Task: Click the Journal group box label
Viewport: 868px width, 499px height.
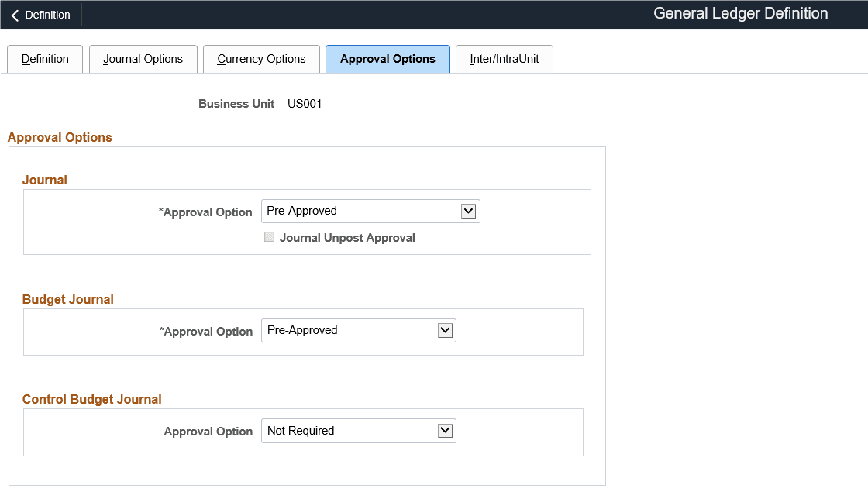Action: click(x=44, y=180)
